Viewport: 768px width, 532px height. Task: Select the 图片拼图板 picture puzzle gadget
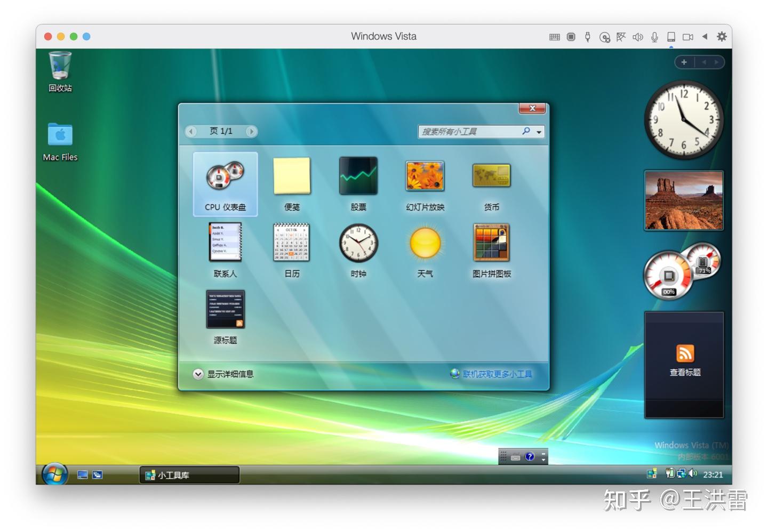(x=491, y=251)
